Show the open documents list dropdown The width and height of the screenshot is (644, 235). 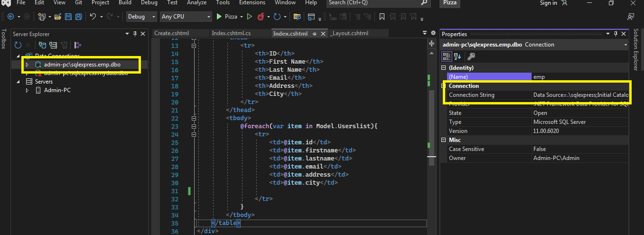425,33
